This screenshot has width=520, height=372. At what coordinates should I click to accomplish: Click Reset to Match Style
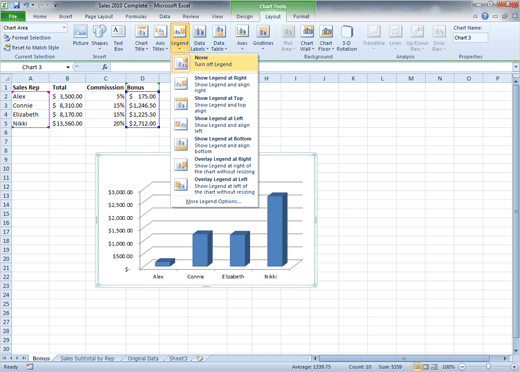click(31, 48)
